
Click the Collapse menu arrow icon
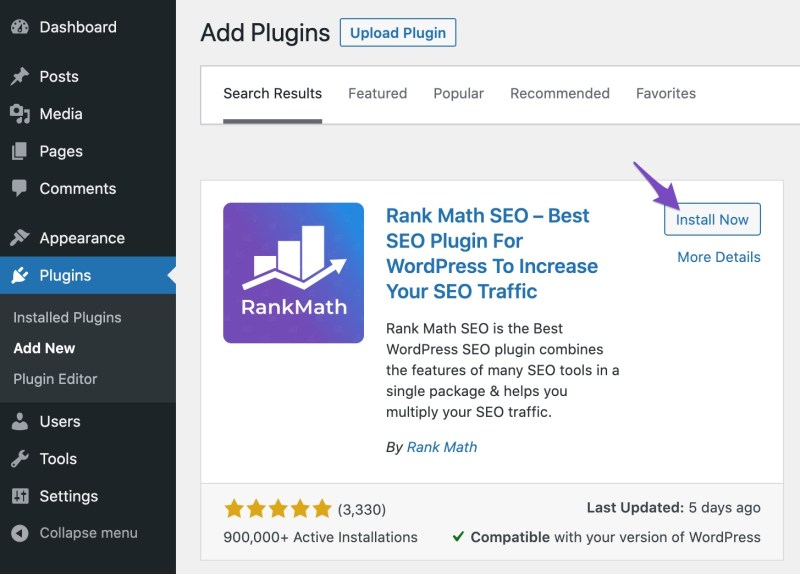(19, 533)
